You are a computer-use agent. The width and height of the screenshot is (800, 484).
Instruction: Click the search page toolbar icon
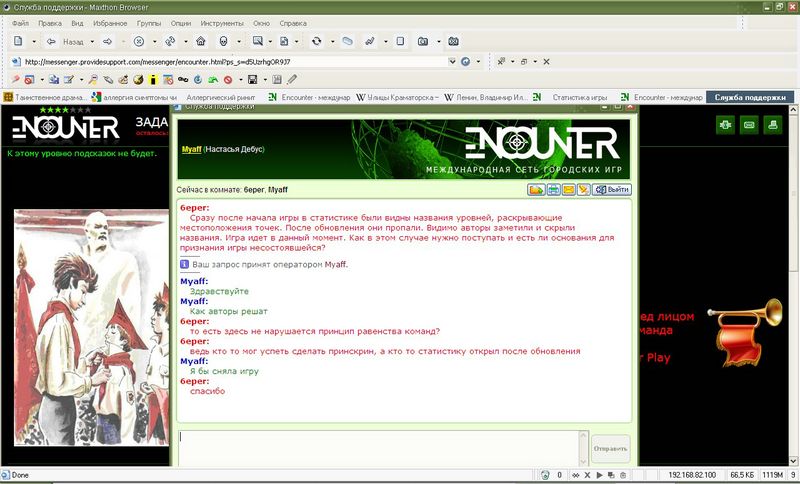point(258,41)
